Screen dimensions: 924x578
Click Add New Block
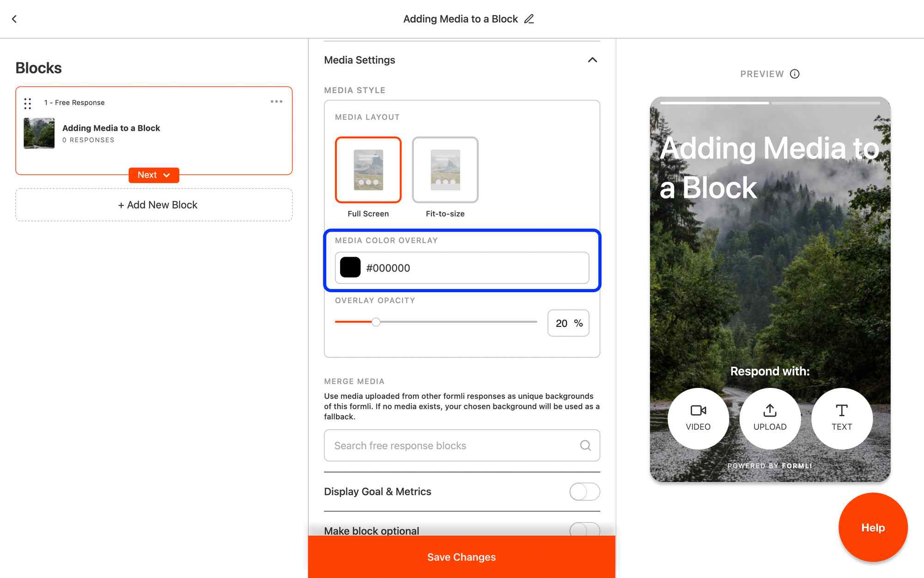click(x=154, y=205)
